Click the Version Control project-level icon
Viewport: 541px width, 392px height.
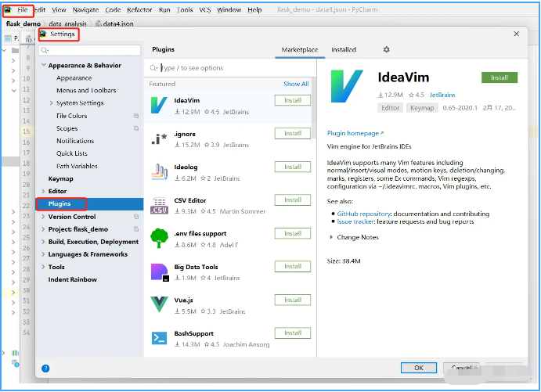(136, 217)
